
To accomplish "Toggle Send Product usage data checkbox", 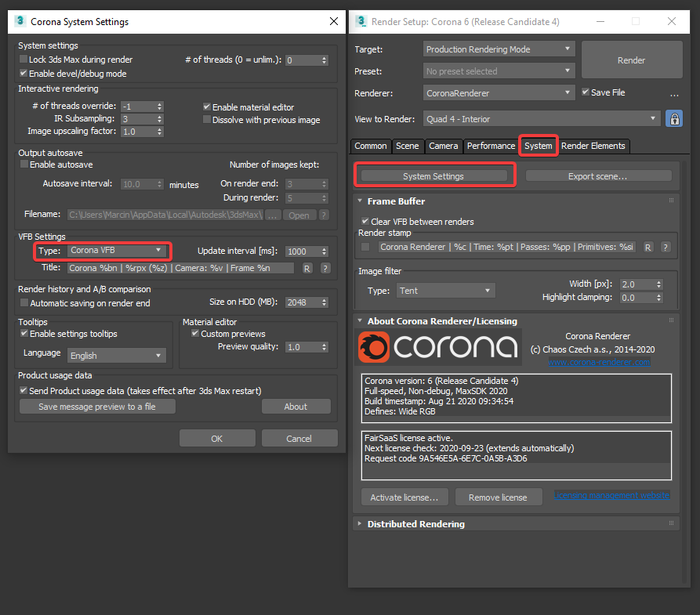I will coord(24,390).
